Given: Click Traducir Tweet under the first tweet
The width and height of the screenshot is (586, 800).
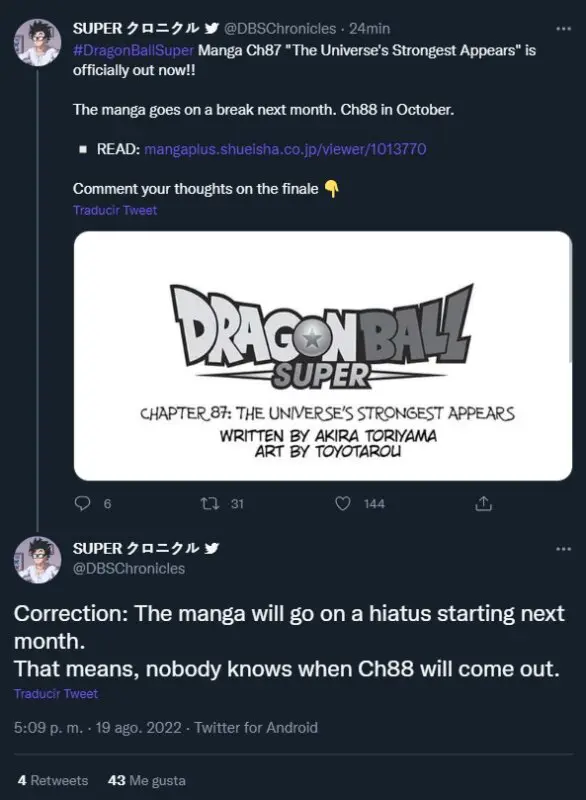Looking at the screenshot, I should point(115,210).
